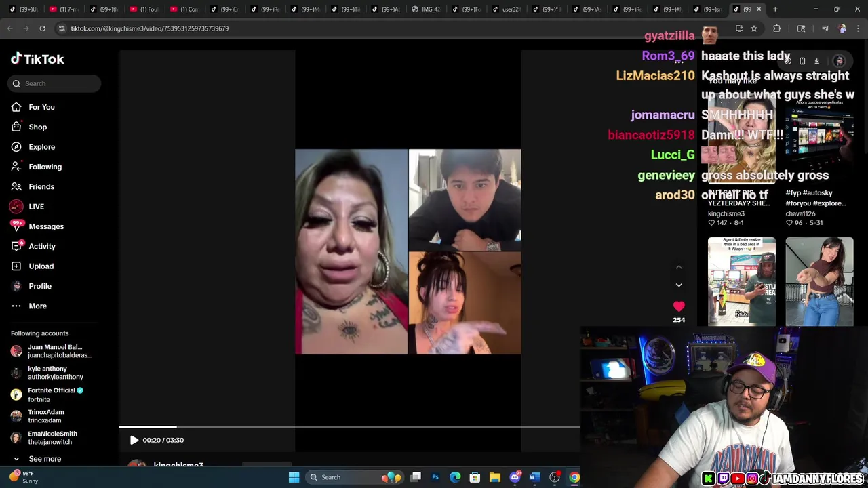Image resolution: width=868 pixels, height=488 pixels.
Task: Open Task View on the taskbar
Action: point(416,477)
